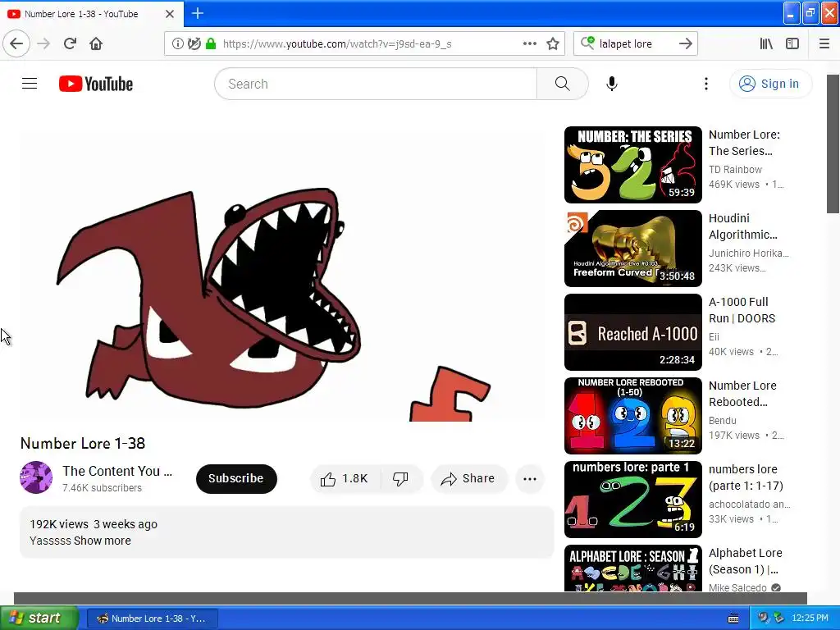Click the Bendu channel name

click(722, 421)
